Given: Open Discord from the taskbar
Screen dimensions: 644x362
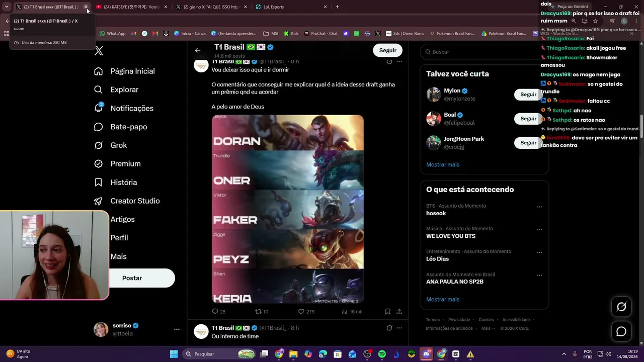Looking at the screenshot, I should [426, 354].
